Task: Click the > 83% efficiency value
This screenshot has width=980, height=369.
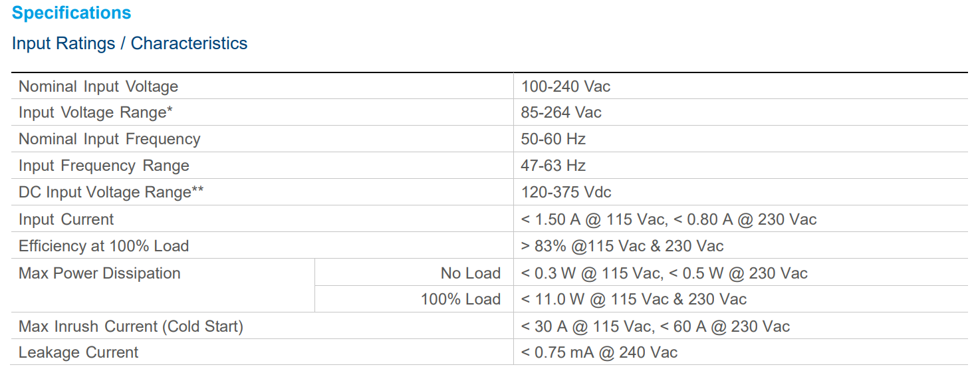Action: (x=622, y=246)
